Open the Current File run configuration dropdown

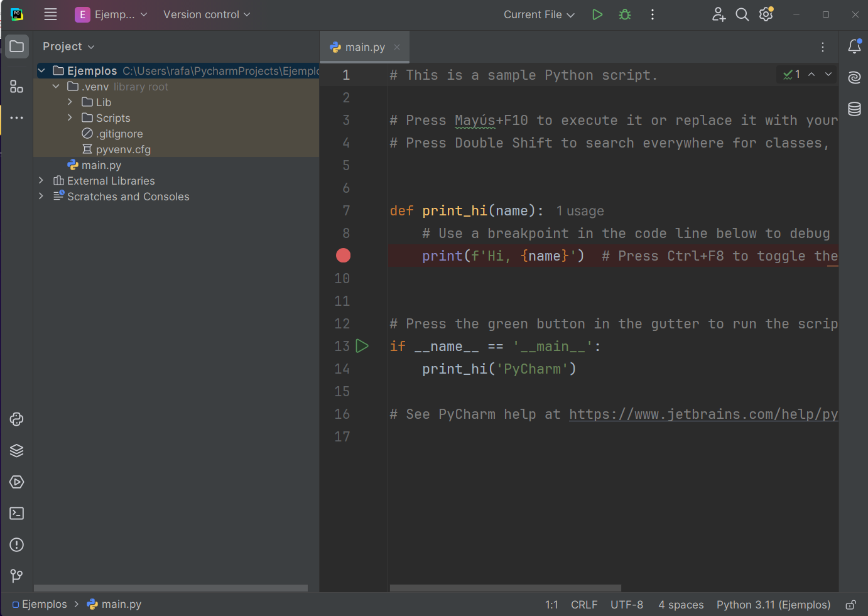pyautogui.click(x=538, y=14)
